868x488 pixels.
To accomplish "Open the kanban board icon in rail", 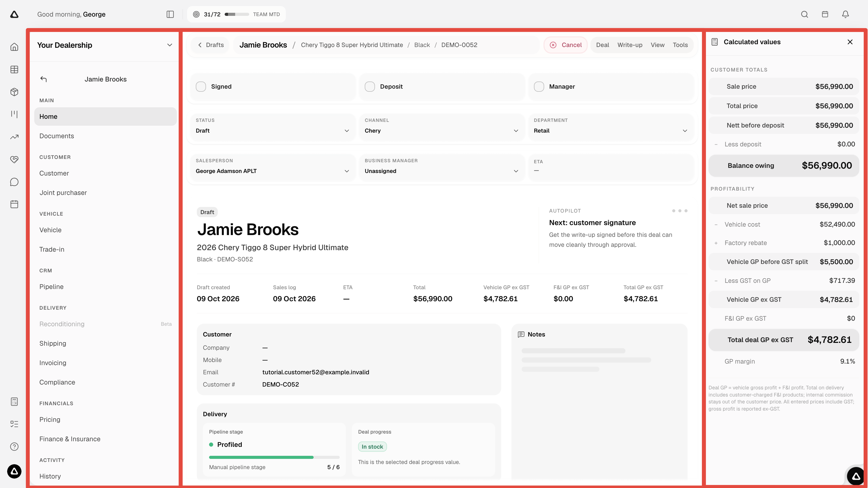I will pyautogui.click(x=14, y=114).
